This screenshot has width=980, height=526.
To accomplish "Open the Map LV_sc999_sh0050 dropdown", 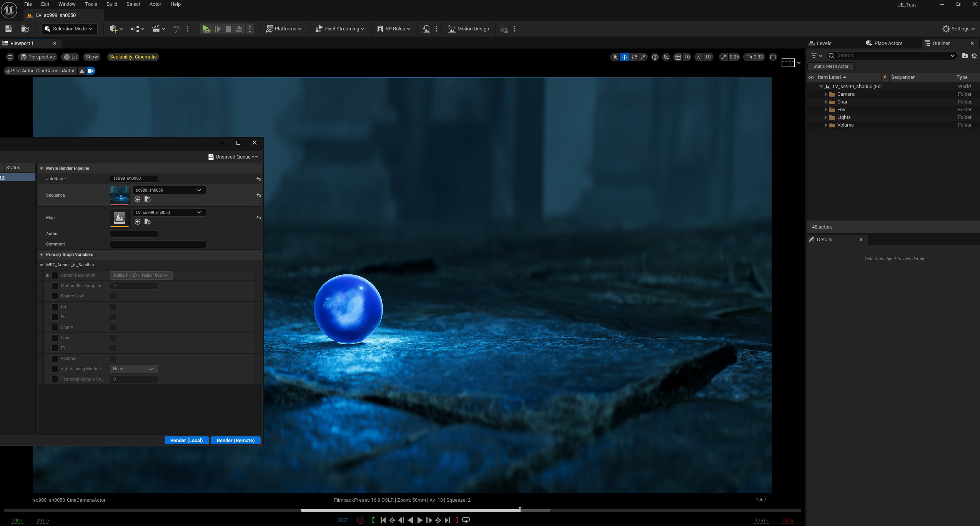I will tap(169, 212).
